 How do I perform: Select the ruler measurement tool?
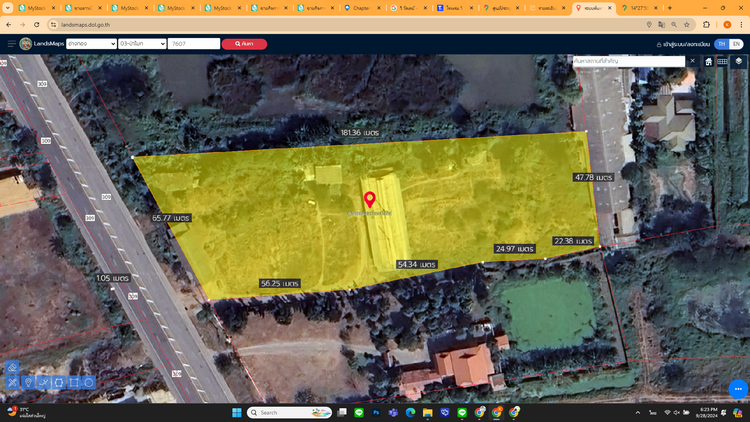[12, 382]
